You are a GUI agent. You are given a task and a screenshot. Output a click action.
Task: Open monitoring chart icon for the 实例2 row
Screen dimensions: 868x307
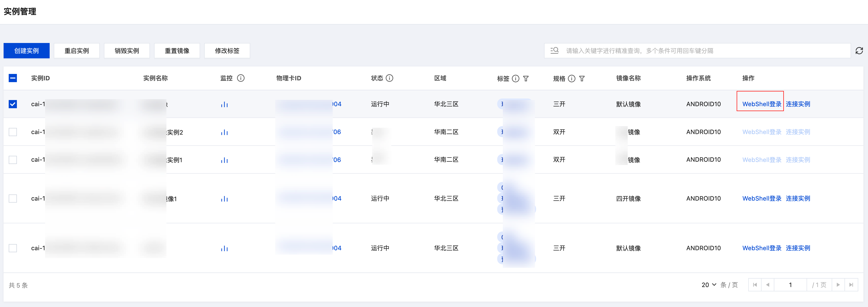tap(224, 133)
